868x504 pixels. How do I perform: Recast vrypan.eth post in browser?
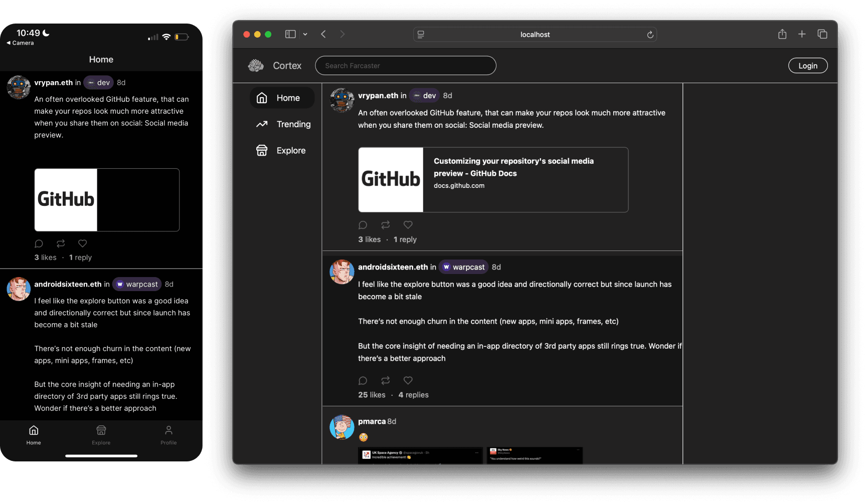pos(386,225)
